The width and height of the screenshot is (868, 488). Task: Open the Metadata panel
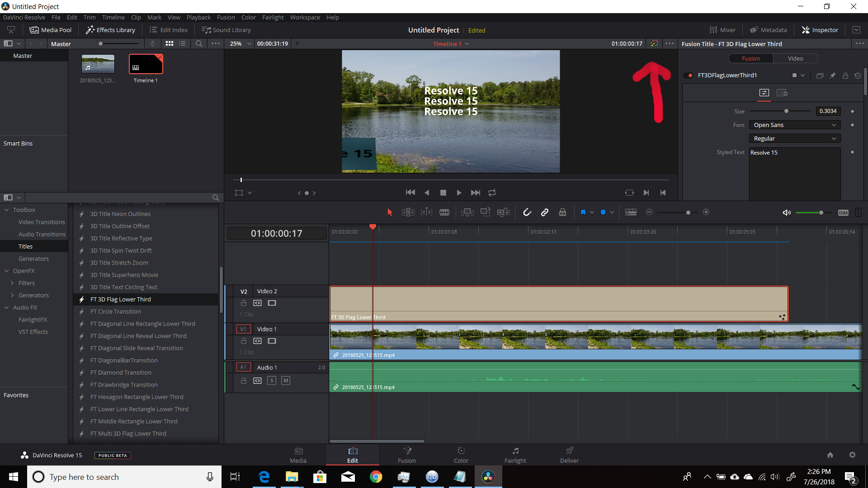[769, 30]
